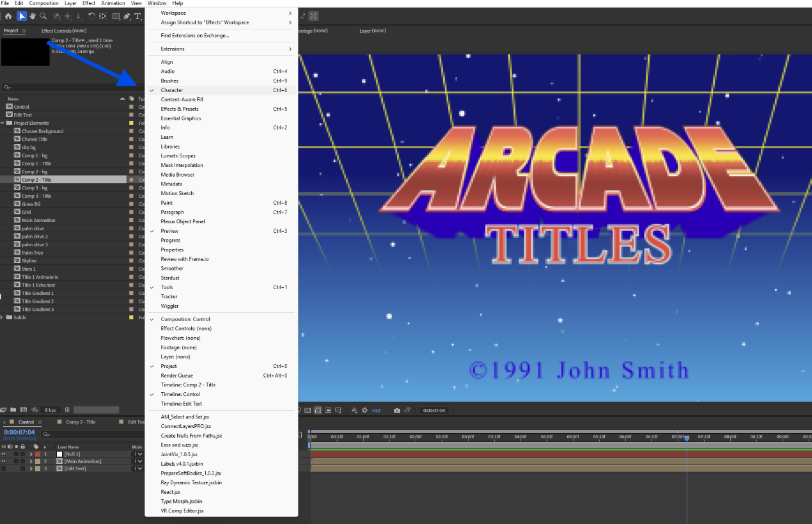Toggle visibility of Main Animation layer
Viewport: 812px width, 524px height.
[3, 461]
